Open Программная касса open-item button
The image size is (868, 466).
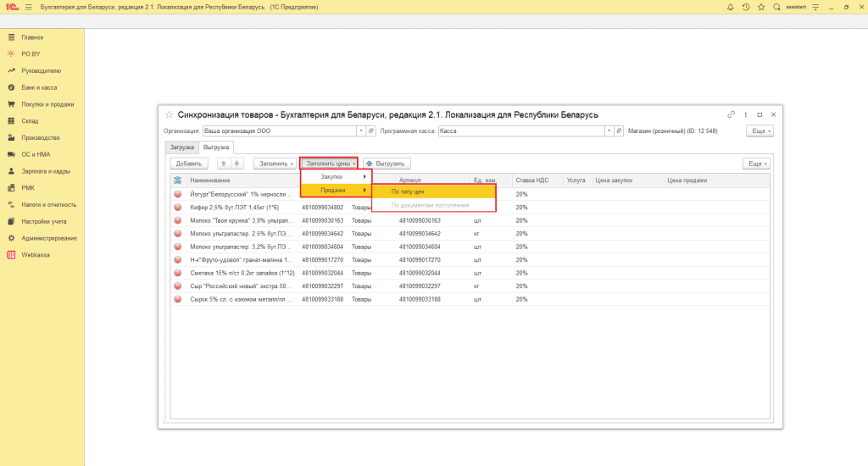pos(619,131)
